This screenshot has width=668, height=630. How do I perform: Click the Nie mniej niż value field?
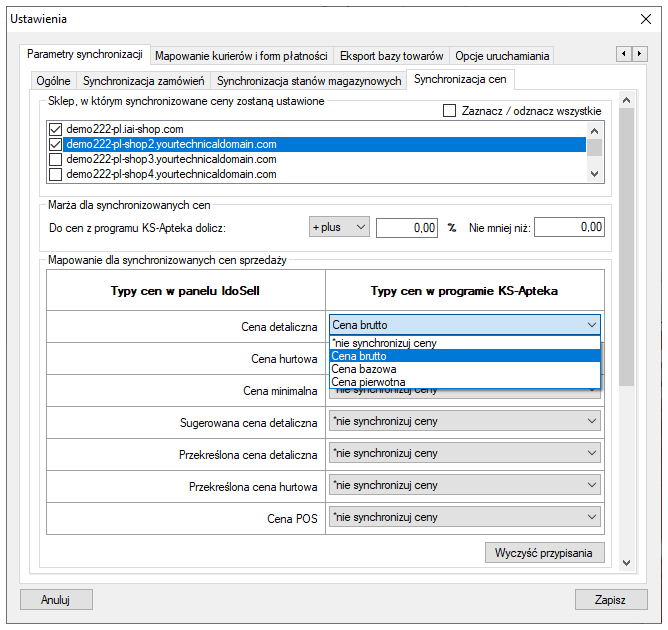point(571,227)
